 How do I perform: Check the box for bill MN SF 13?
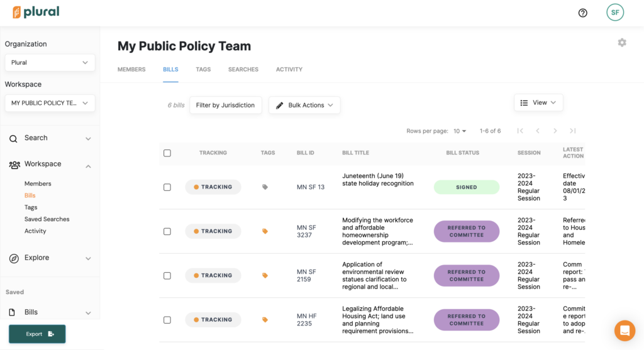167,187
